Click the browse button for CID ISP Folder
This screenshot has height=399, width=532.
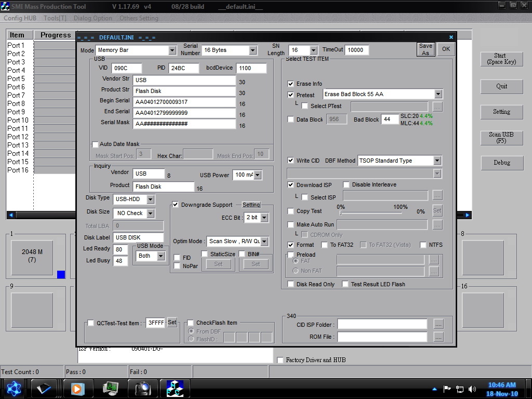(x=438, y=325)
